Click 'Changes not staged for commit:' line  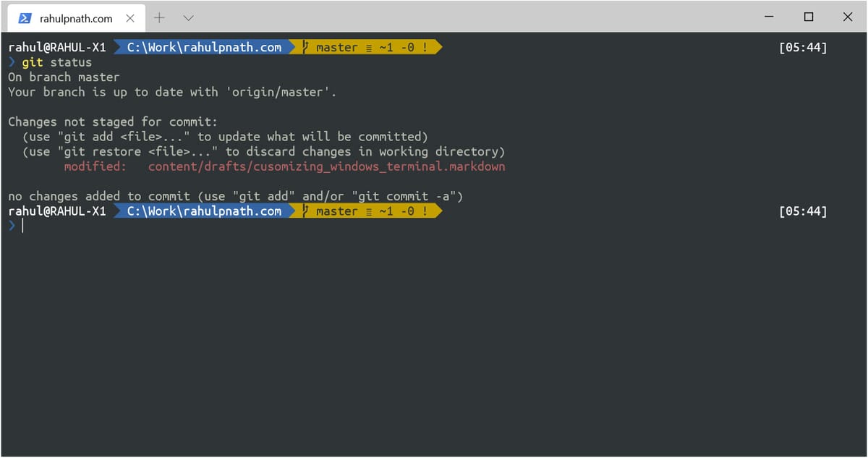tap(113, 122)
